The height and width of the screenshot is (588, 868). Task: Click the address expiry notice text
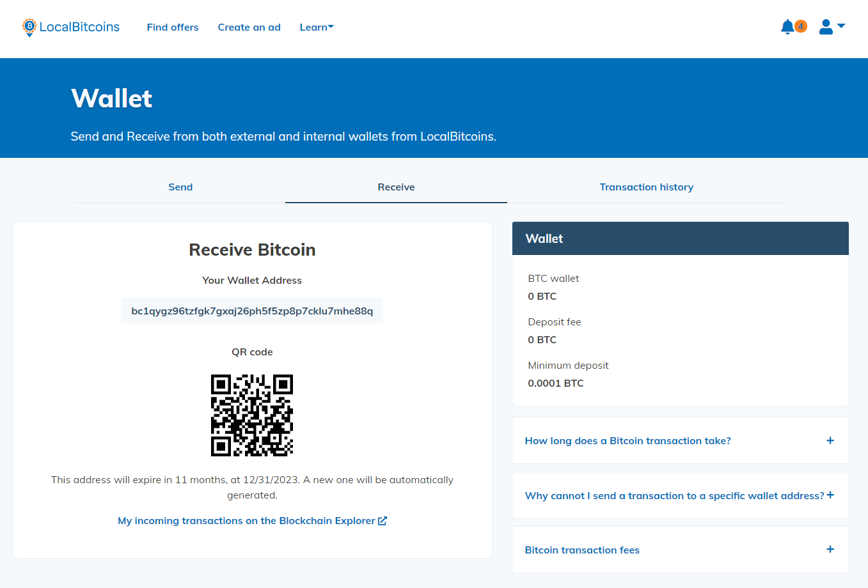click(252, 488)
